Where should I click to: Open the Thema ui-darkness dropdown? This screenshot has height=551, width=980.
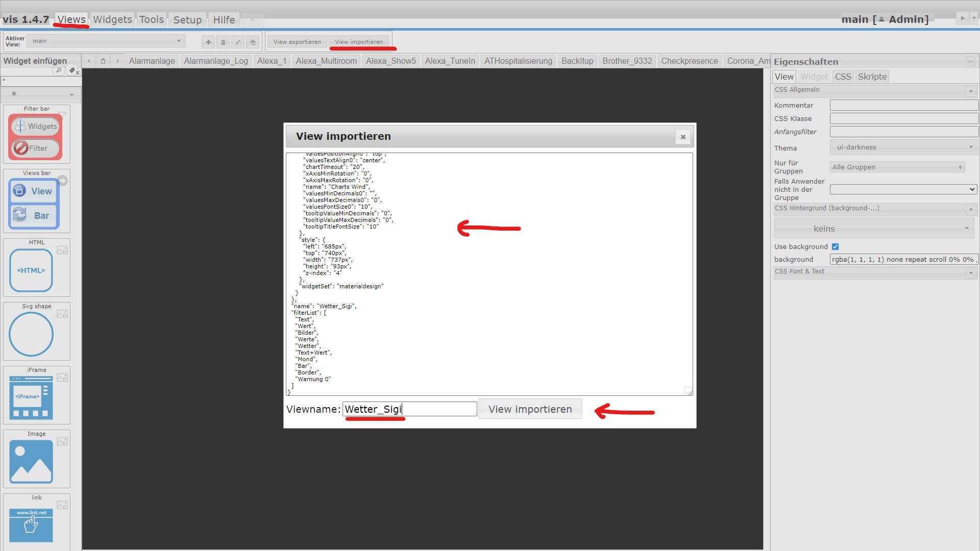(903, 147)
